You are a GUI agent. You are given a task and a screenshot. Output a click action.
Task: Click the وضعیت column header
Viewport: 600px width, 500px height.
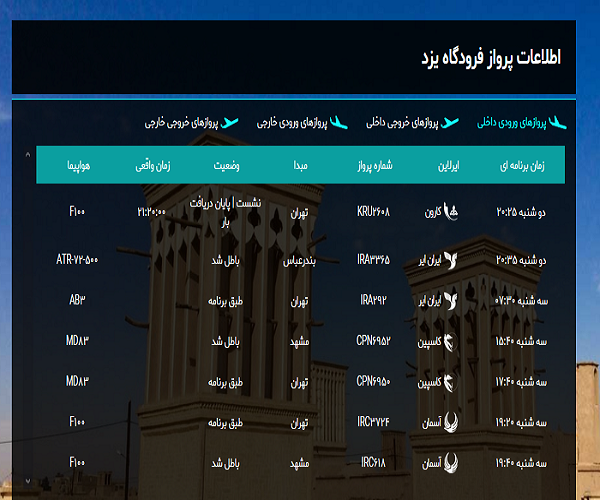(x=227, y=166)
